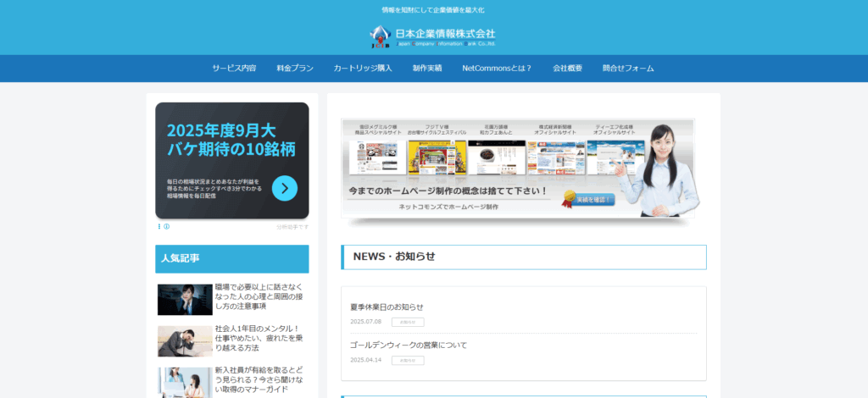Go to the 料金プラン menu item
Image resolution: width=868 pixels, height=398 pixels.
pos(295,68)
